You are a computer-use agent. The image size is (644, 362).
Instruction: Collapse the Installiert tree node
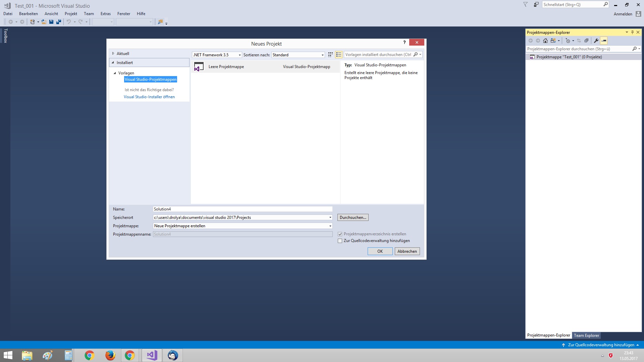113,62
